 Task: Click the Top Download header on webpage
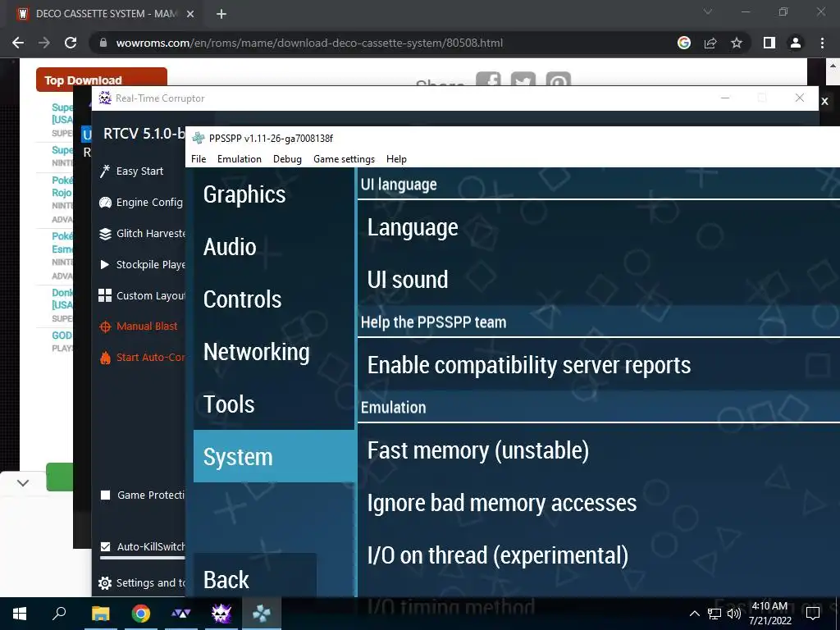pyautogui.click(x=102, y=79)
